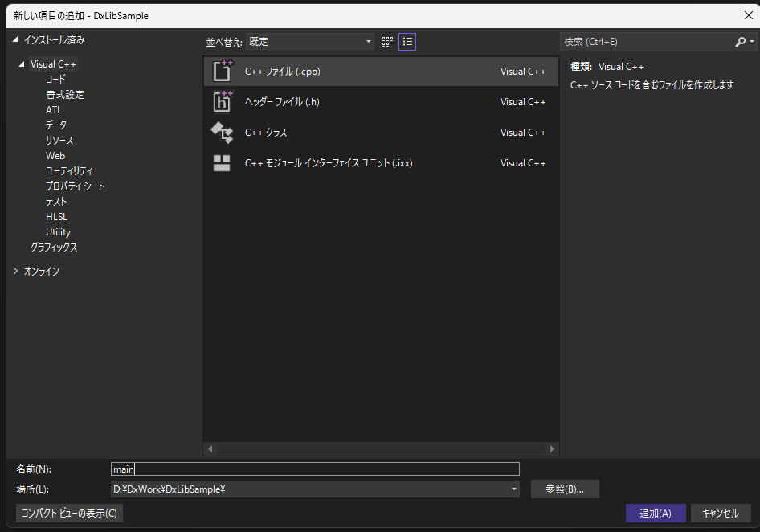Select the リソース category
Viewport: 760px width, 532px height.
click(x=59, y=141)
